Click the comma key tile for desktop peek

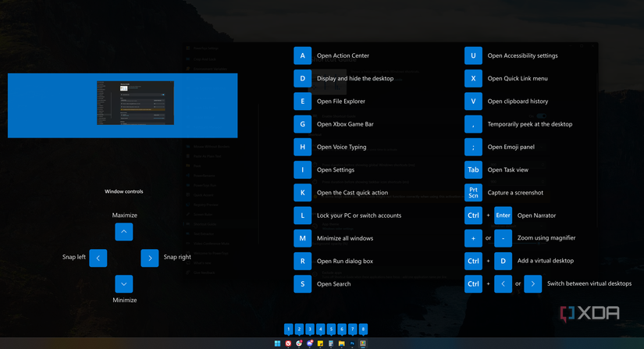473,124
